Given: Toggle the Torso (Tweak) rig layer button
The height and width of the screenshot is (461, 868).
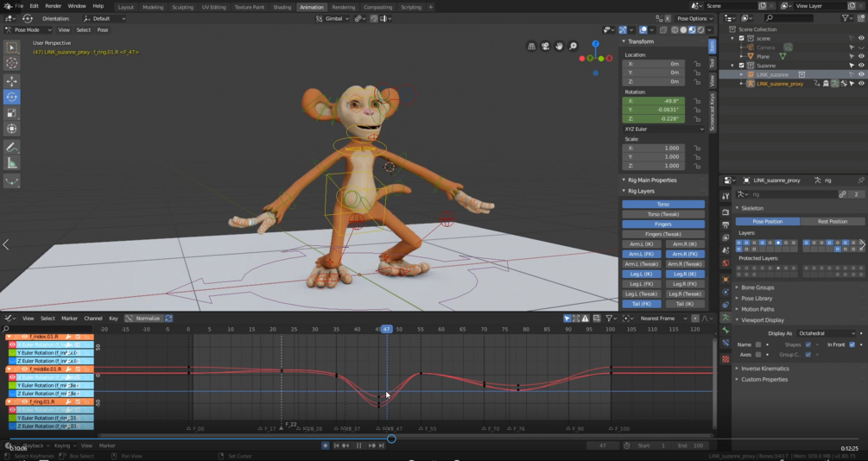Looking at the screenshot, I should pyautogui.click(x=663, y=214).
